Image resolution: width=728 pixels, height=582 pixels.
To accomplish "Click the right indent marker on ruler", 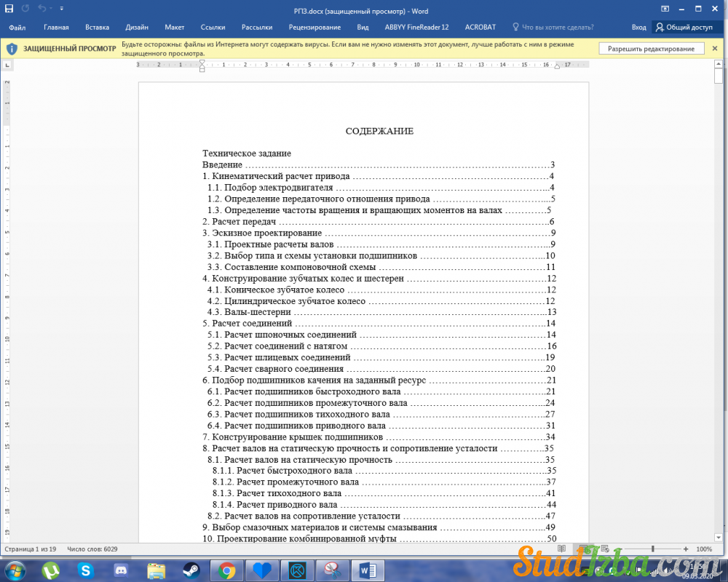I will click(557, 66).
